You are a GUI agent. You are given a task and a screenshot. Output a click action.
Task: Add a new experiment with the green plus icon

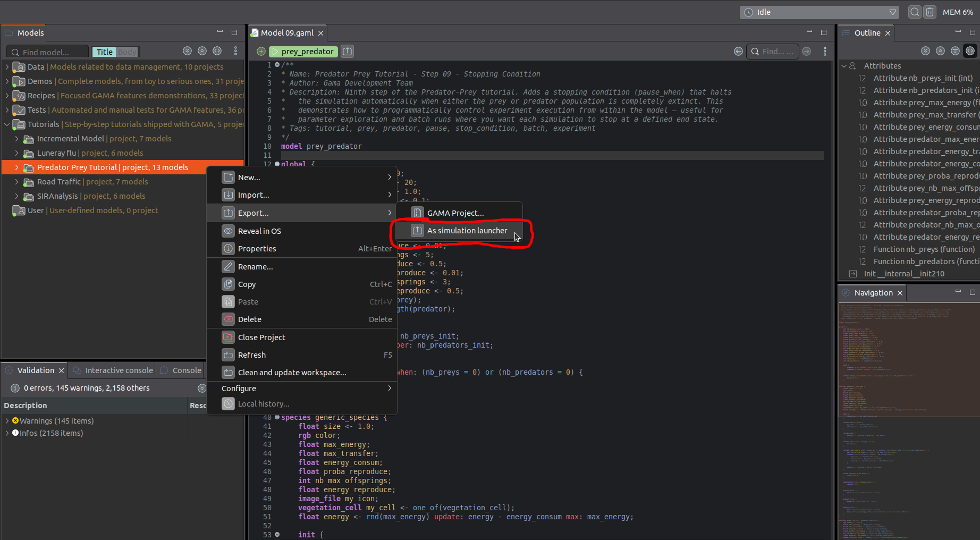(x=261, y=52)
